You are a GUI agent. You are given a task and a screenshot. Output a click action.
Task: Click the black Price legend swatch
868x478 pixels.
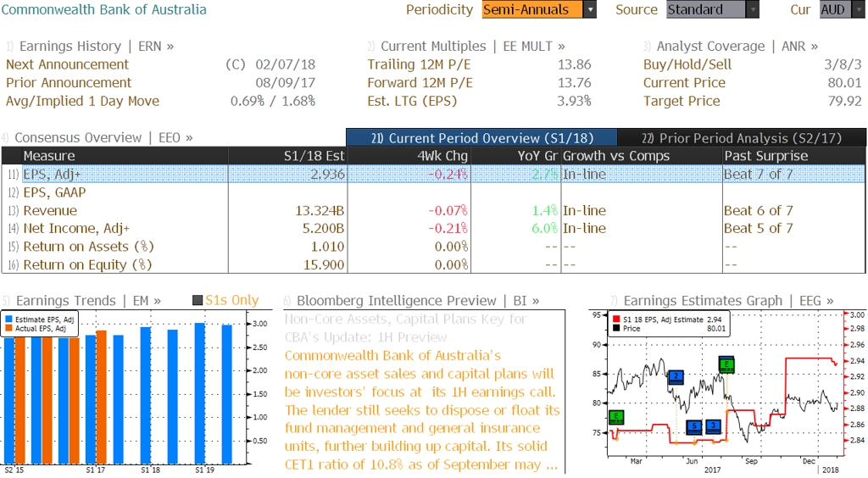pos(616,328)
